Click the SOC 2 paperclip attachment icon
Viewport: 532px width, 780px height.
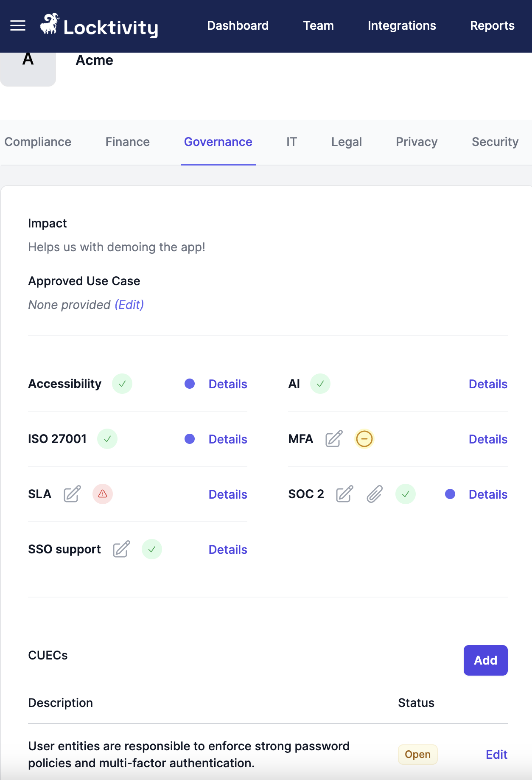pos(375,494)
